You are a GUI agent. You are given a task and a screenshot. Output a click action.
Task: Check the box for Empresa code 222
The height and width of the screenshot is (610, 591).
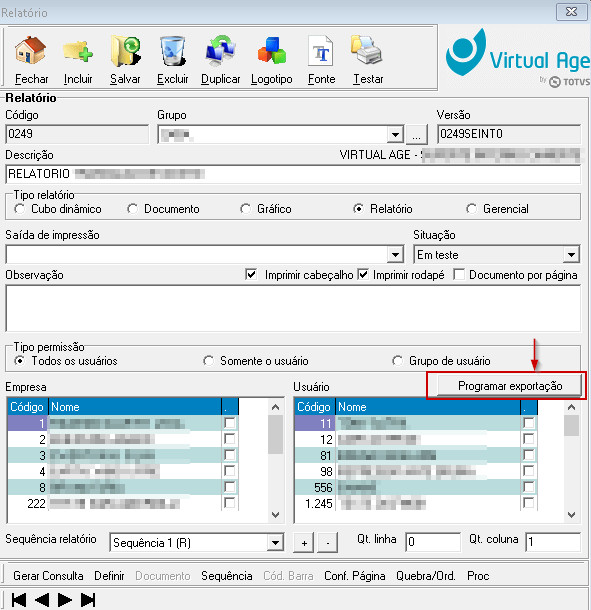tap(230, 503)
